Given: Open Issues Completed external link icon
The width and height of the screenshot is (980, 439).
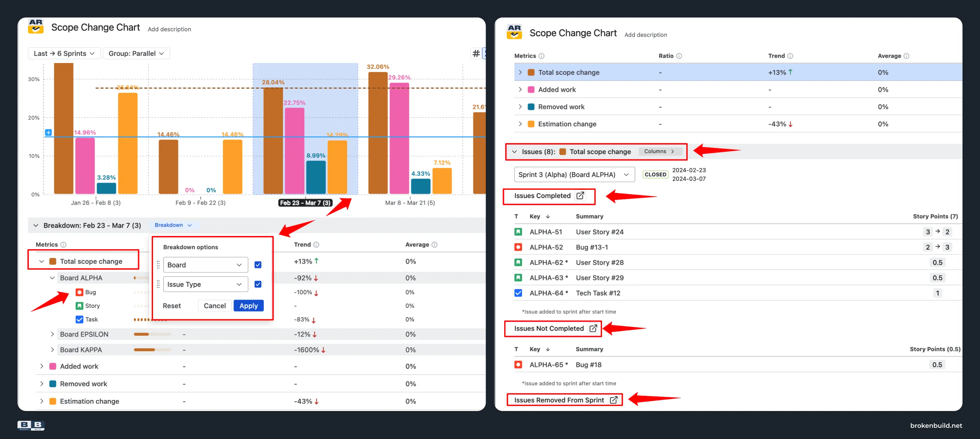Looking at the screenshot, I should [x=580, y=196].
